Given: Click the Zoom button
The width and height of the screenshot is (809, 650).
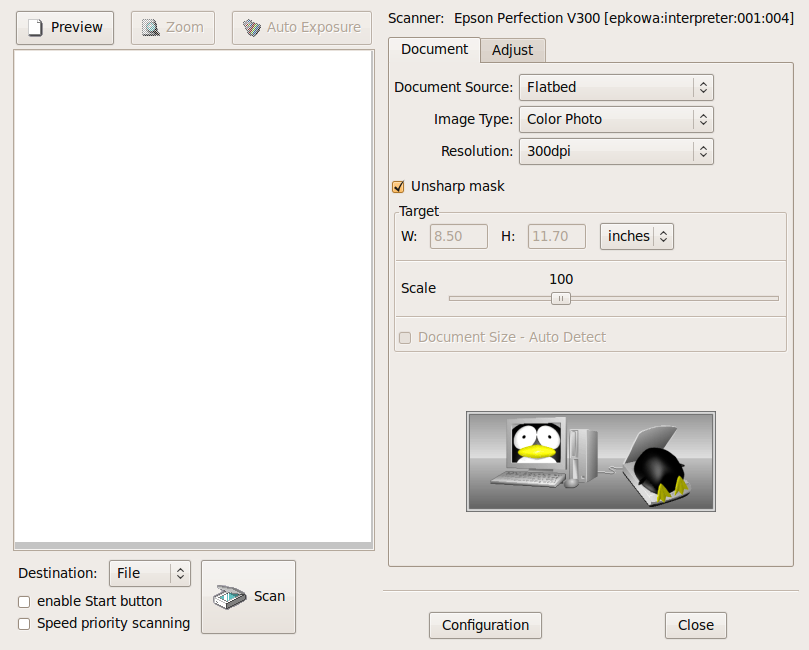Looking at the screenshot, I should click(173, 28).
